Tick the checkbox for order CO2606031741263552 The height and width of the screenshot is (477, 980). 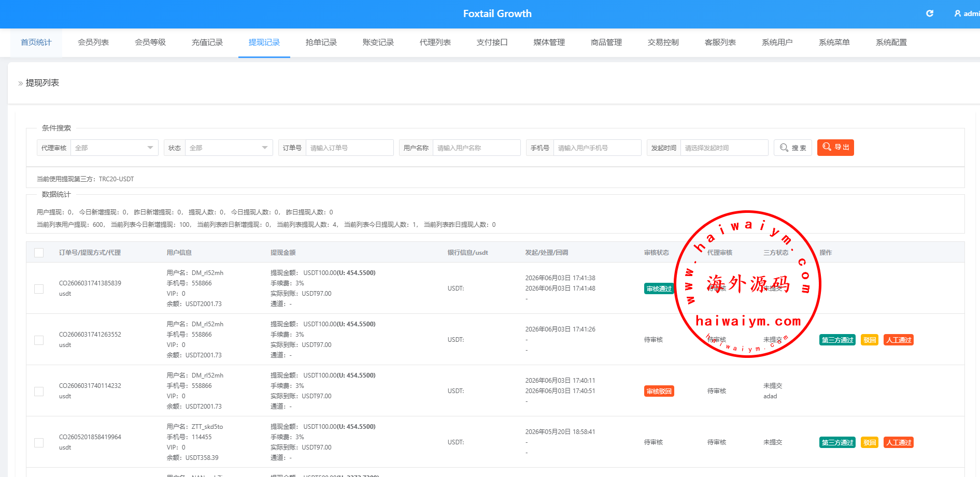click(39, 340)
